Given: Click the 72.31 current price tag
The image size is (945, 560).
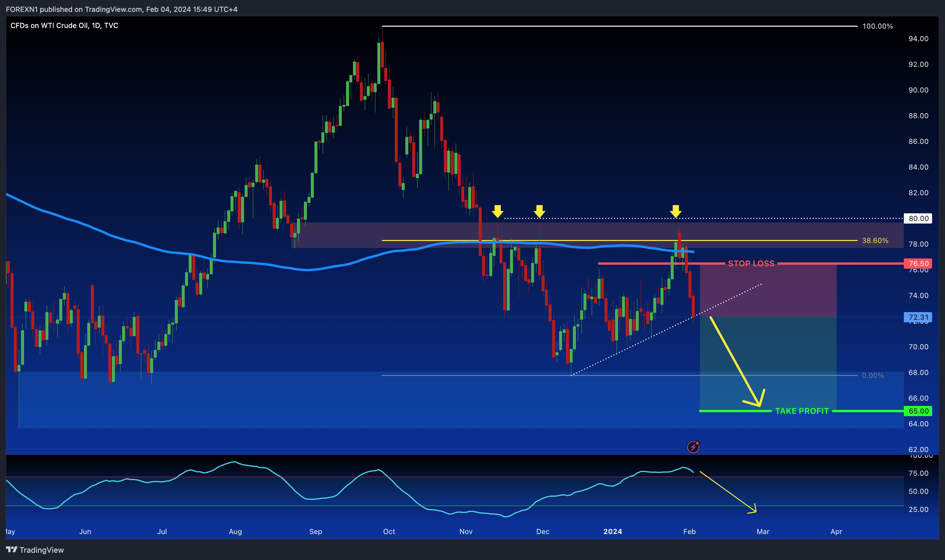Looking at the screenshot, I should tap(918, 317).
